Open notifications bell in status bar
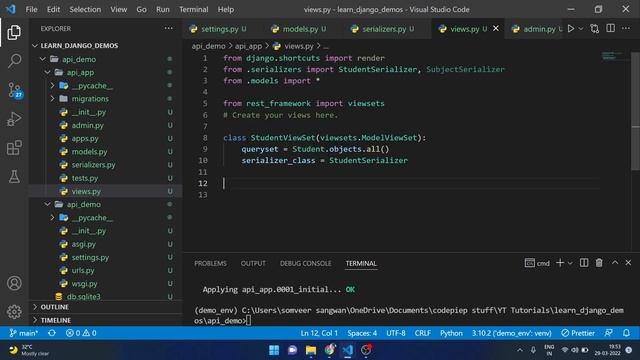 click(x=626, y=333)
